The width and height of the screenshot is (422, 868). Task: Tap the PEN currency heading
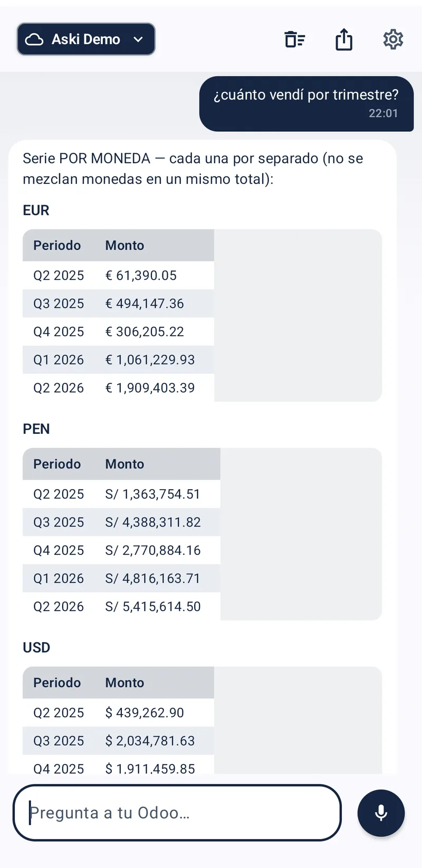(x=36, y=429)
